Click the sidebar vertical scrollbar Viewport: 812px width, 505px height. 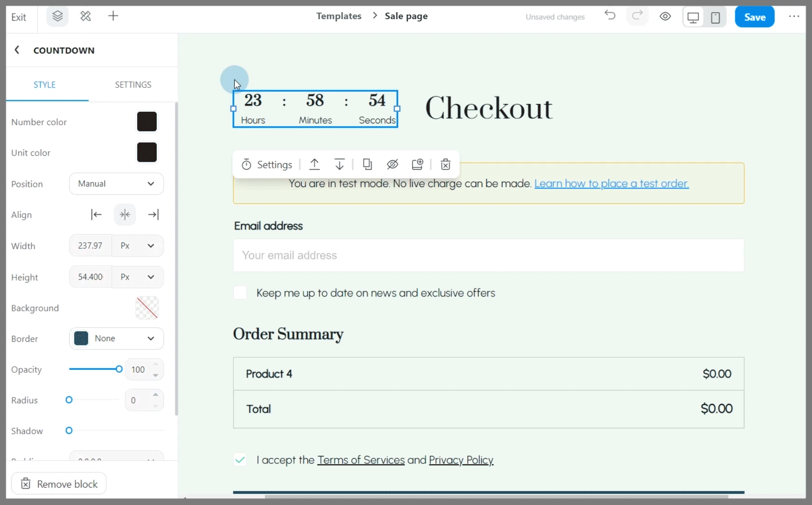click(x=176, y=259)
